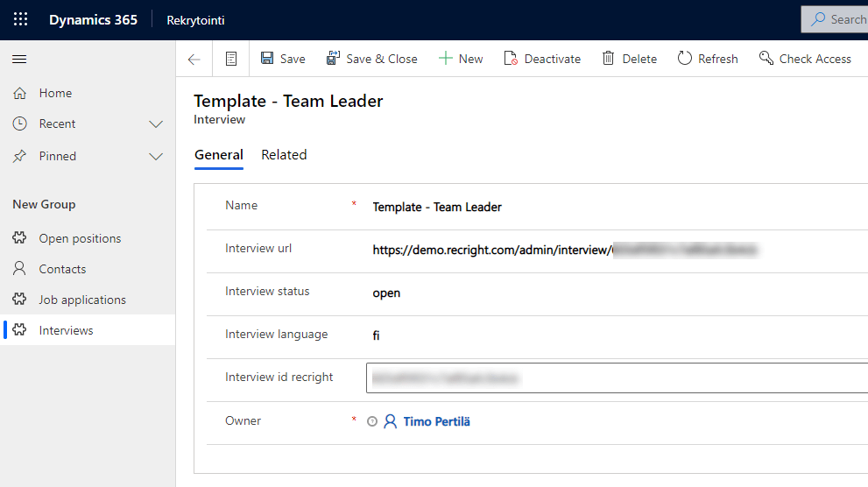868x487 pixels.
Task: Go back using the left arrow
Action: click(x=194, y=59)
